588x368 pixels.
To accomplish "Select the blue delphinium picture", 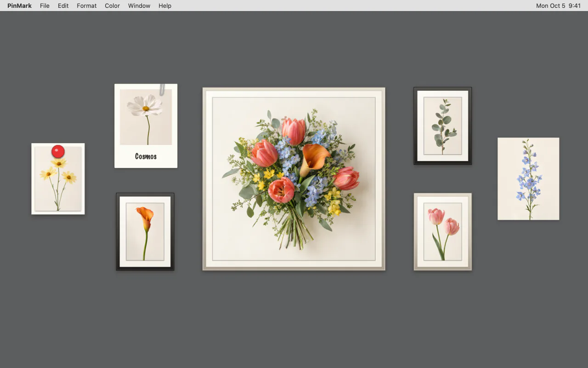I will tap(528, 179).
